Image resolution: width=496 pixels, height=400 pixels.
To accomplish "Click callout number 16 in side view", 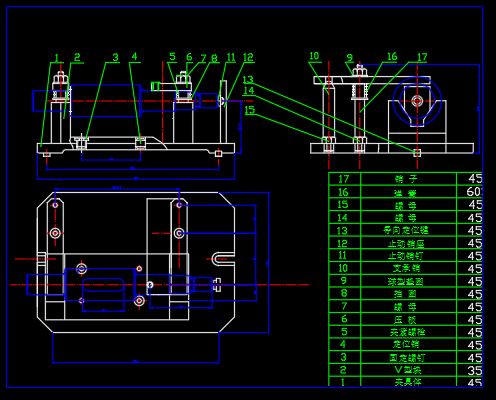I will [x=392, y=56].
